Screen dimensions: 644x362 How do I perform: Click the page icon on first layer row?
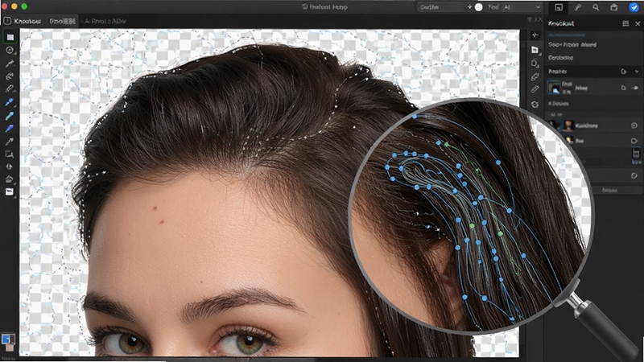point(623,88)
